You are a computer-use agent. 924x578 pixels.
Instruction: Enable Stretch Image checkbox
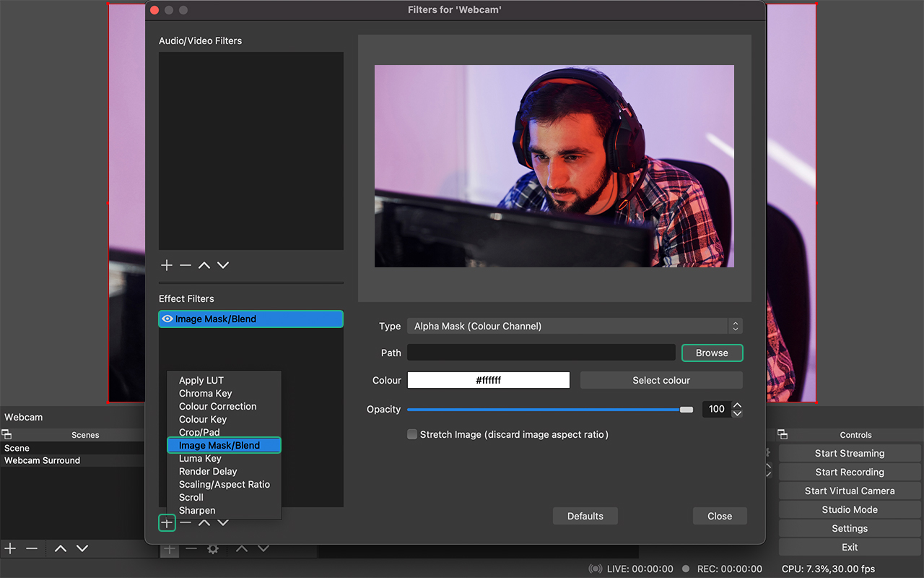point(412,434)
